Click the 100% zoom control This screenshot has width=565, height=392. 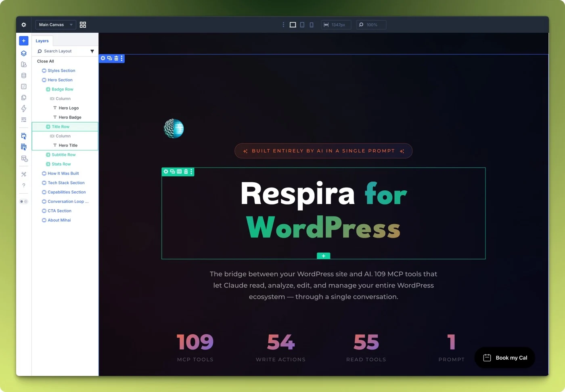[x=370, y=25]
